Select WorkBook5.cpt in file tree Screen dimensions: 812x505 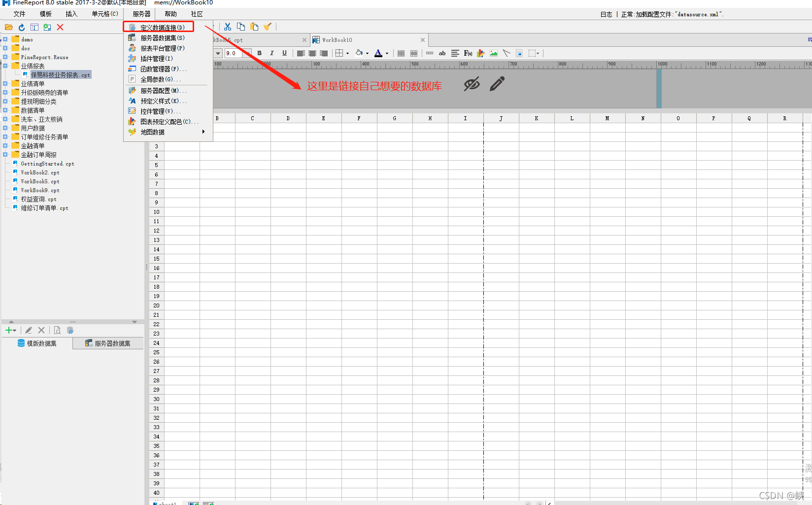[x=40, y=181]
